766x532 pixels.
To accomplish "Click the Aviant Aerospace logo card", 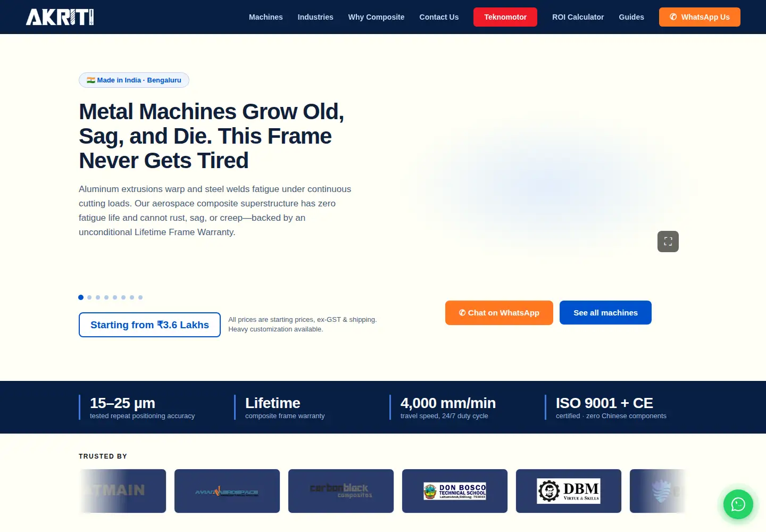I will (x=227, y=491).
